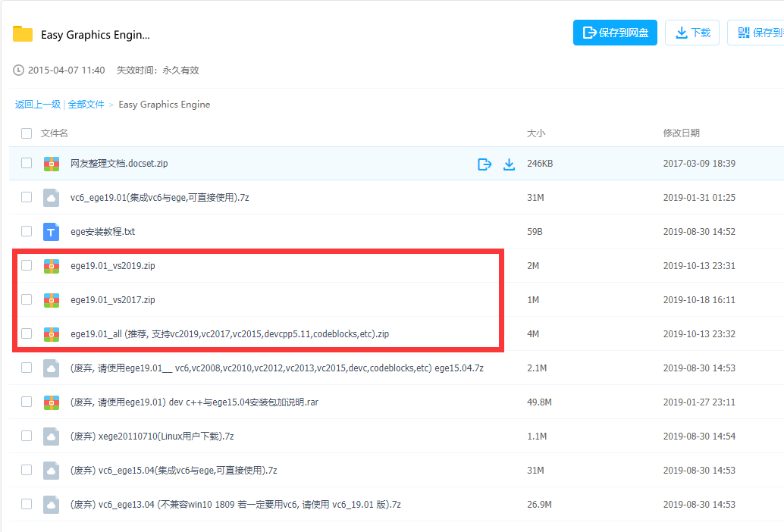Check the checkbox for ege19.01_vs2017.zip

[26, 299]
